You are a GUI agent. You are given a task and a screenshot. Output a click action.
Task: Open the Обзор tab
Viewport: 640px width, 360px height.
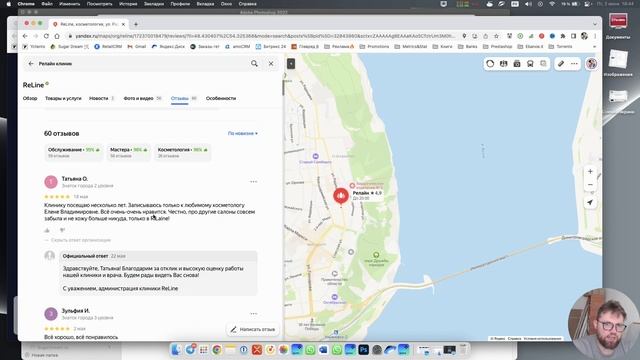[x=30, y=98]
